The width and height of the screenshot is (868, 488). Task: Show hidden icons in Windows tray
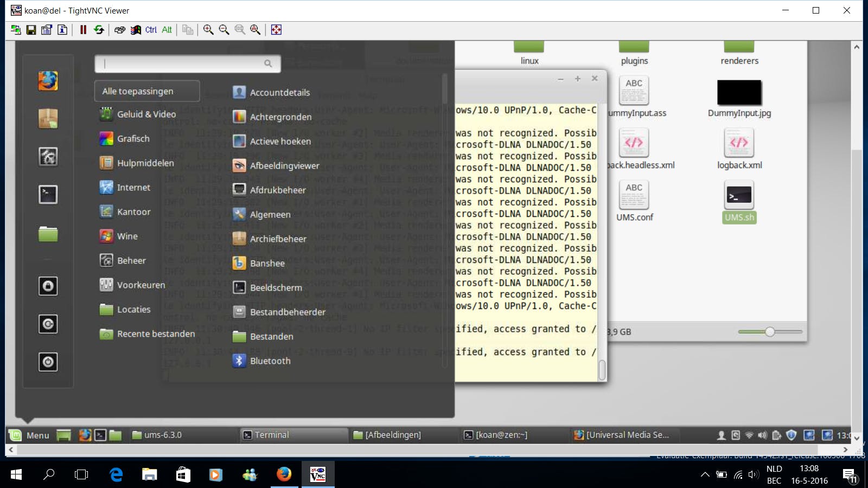(705, 474)
